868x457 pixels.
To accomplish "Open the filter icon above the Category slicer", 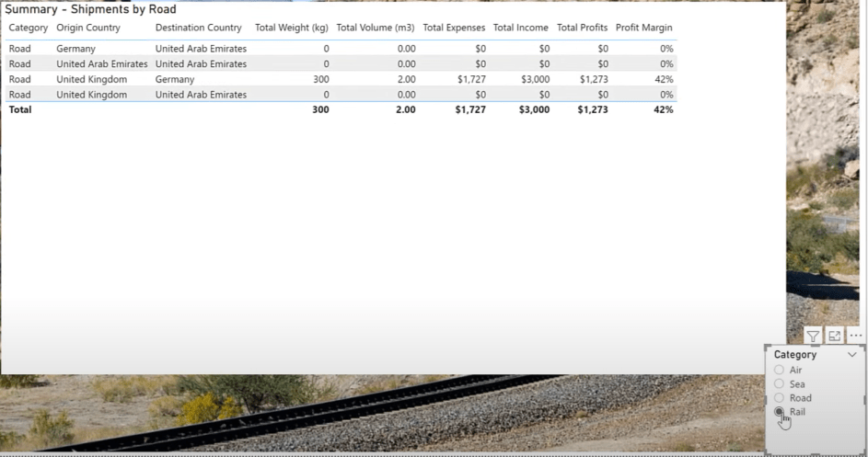I will 813,336.
